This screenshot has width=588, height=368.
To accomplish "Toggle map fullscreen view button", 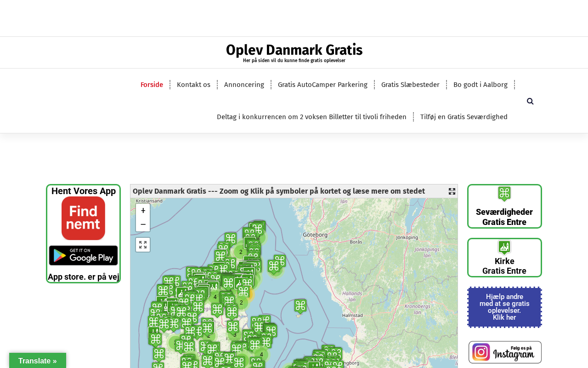I will coord(143,245).
